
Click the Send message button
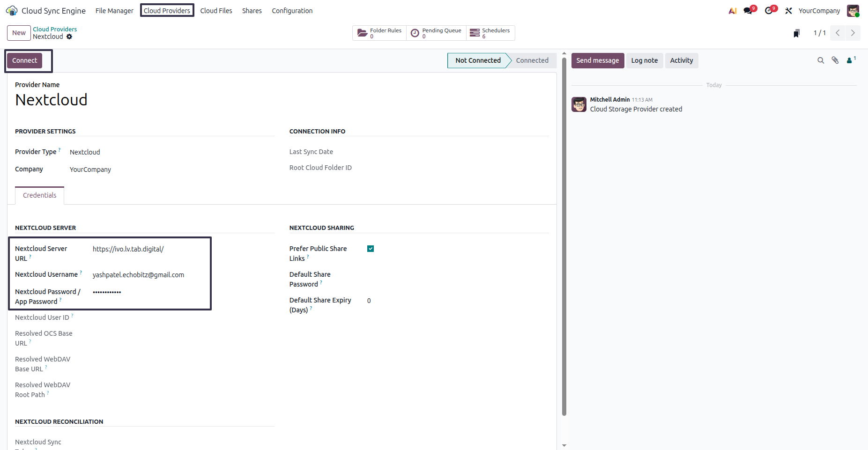[x=598, y=60]
